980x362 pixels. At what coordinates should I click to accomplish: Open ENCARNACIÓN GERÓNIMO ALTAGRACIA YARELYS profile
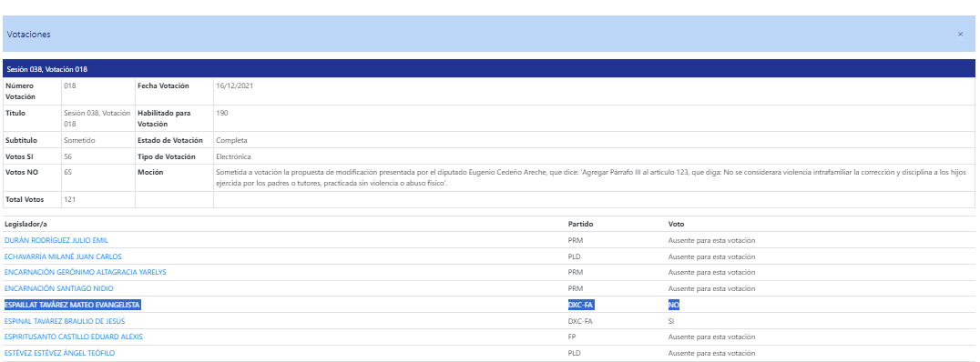pos(85,272)
